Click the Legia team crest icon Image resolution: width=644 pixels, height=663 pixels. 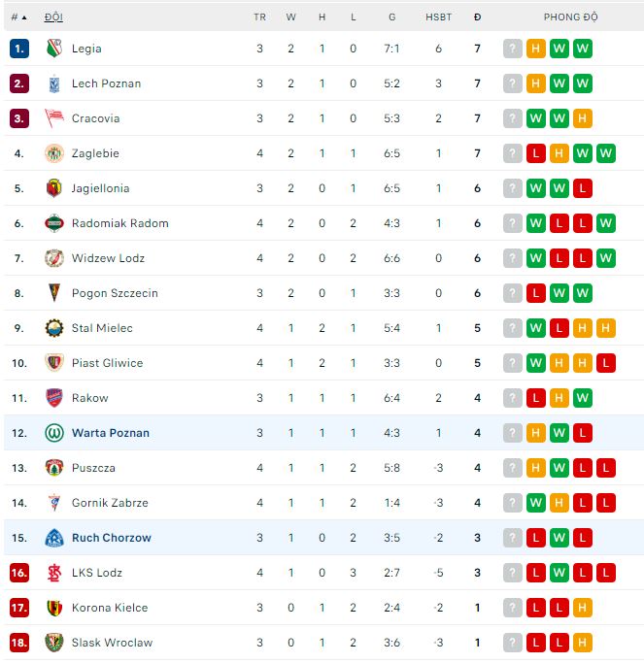54,49
